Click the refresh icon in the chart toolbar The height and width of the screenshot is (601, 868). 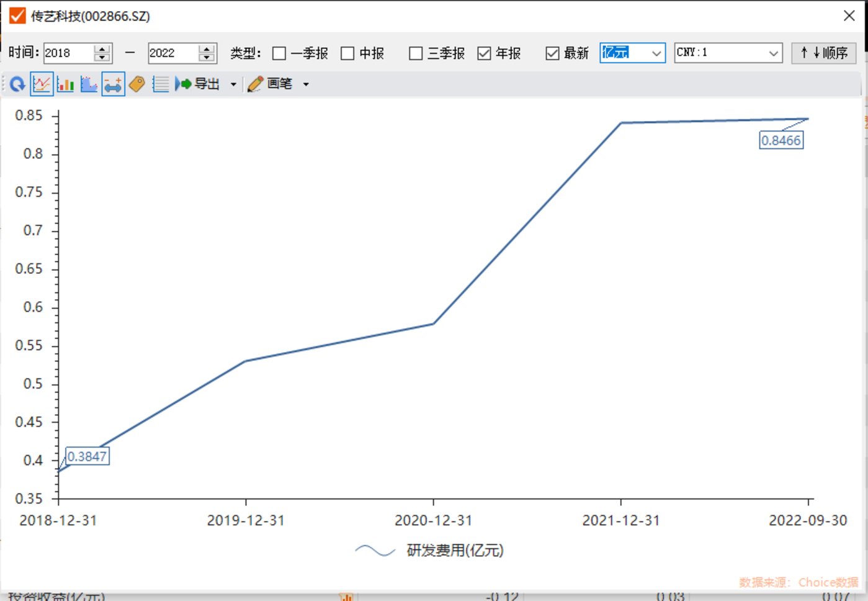click(17, 84)
